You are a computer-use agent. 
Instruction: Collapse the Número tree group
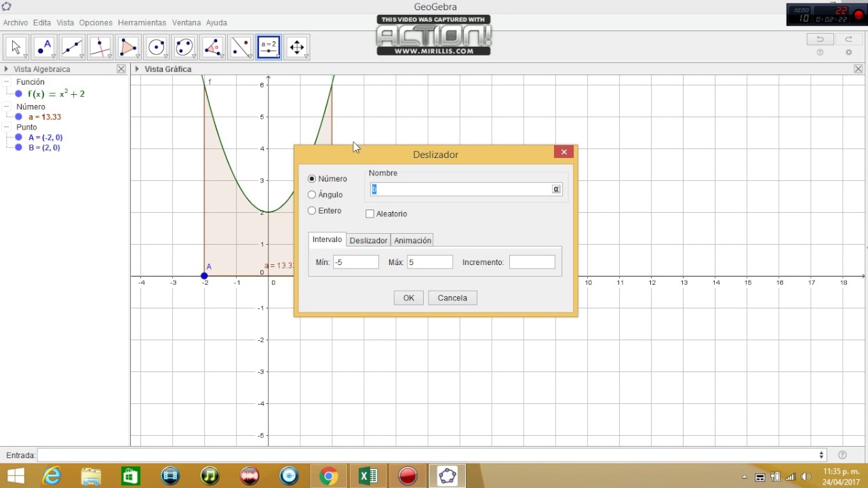pos(7,106)
